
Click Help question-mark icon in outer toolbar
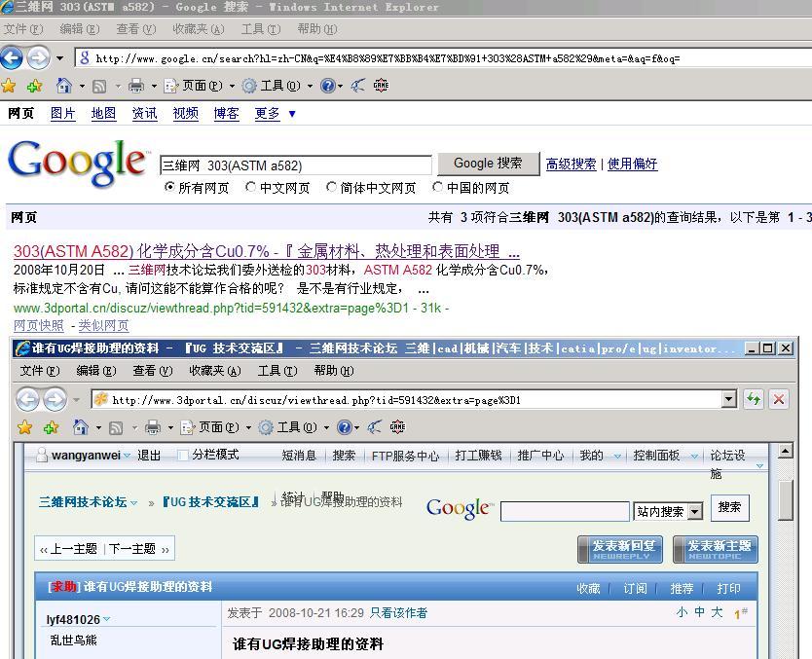[328, 86]
